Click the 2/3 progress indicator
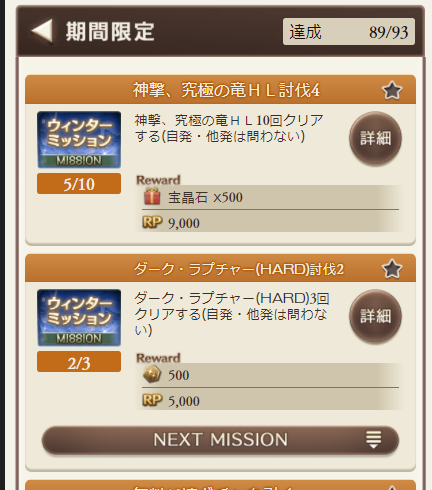The image size is (432, 490). point(79,362)
